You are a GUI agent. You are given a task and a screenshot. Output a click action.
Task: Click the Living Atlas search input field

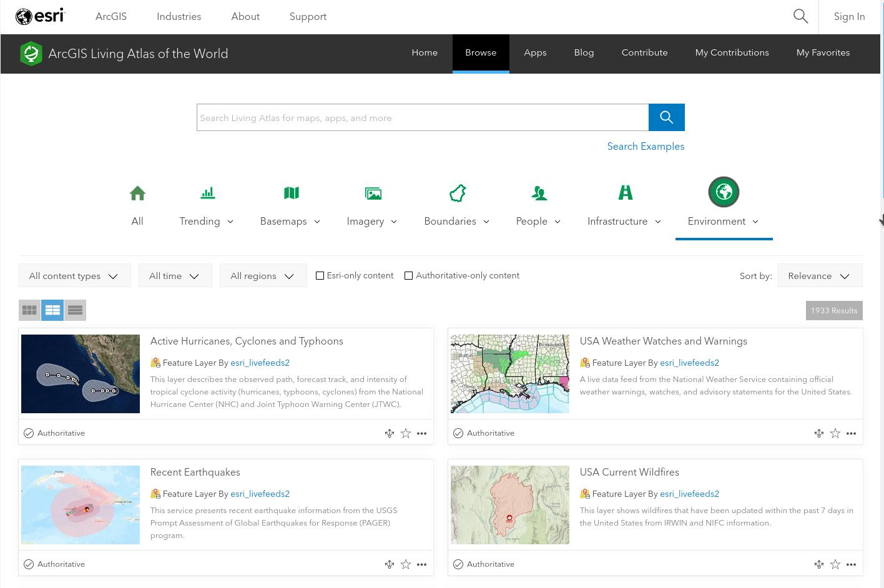point(423,117)
